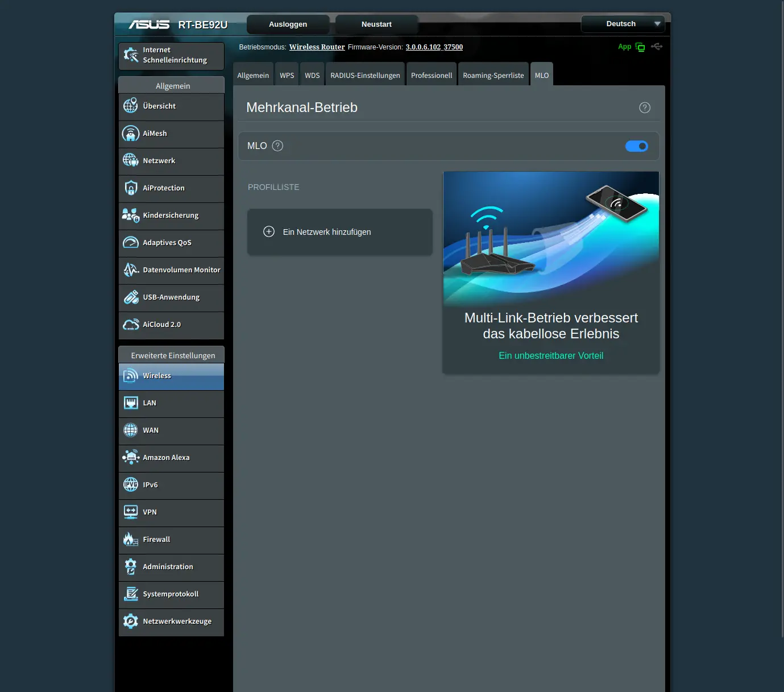Click the Multi-Link-Betrieb promo image
Viewport: 784px width, 692px height.
[x=550, y=238]
